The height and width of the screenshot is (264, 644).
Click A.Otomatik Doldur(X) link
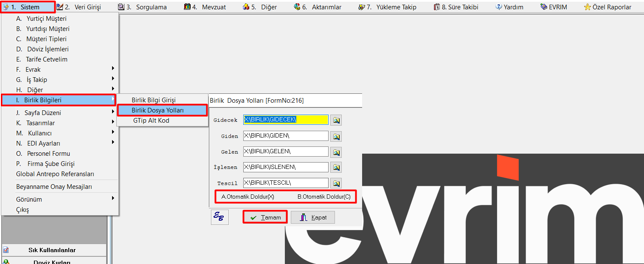pyautogui.click(x=248, y=197)
